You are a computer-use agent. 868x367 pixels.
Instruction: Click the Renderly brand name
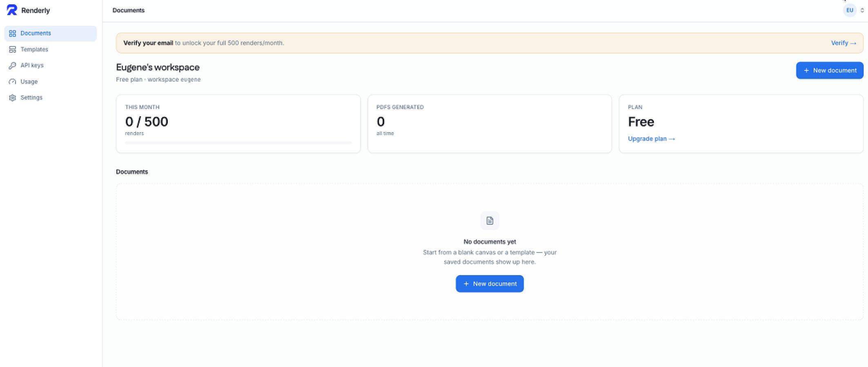[x=36, y=11]
